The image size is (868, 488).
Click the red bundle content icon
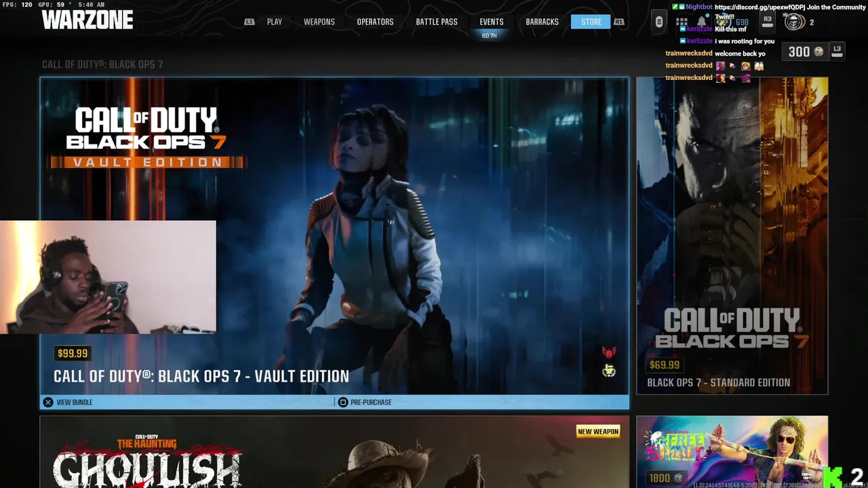pyautogui.click(x=609, y=352)
